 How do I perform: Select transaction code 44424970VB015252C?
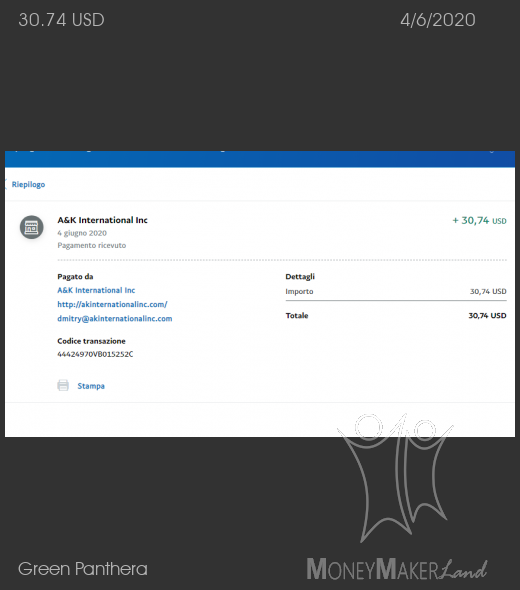coord(95,354)
